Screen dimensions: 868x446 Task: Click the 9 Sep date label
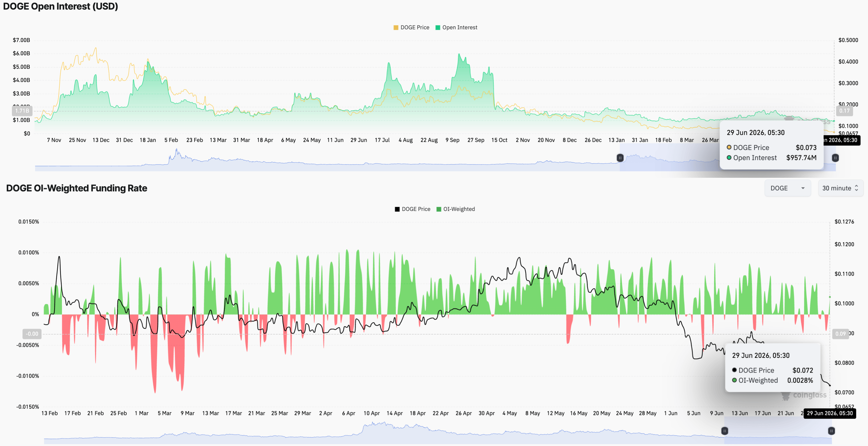point(453,140)
